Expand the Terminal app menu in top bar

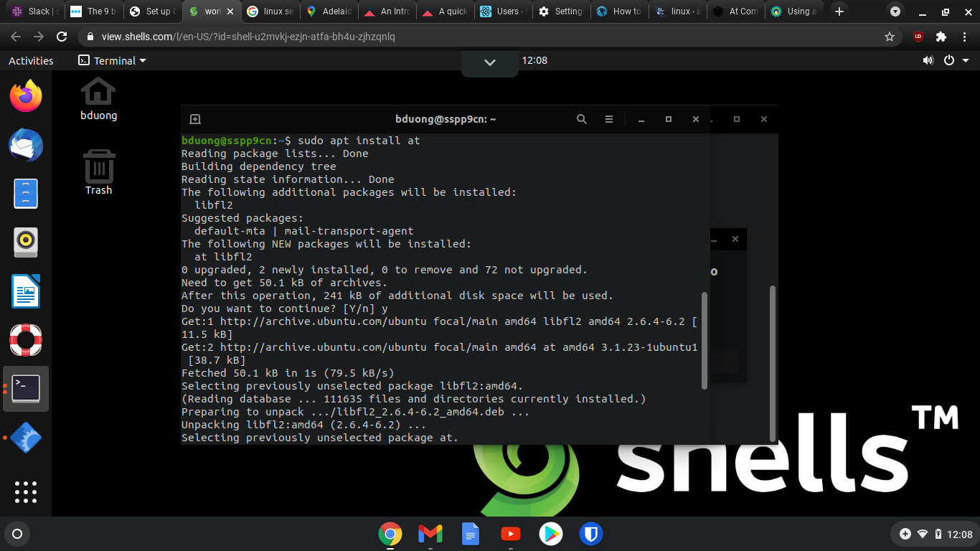coord(112,61)
